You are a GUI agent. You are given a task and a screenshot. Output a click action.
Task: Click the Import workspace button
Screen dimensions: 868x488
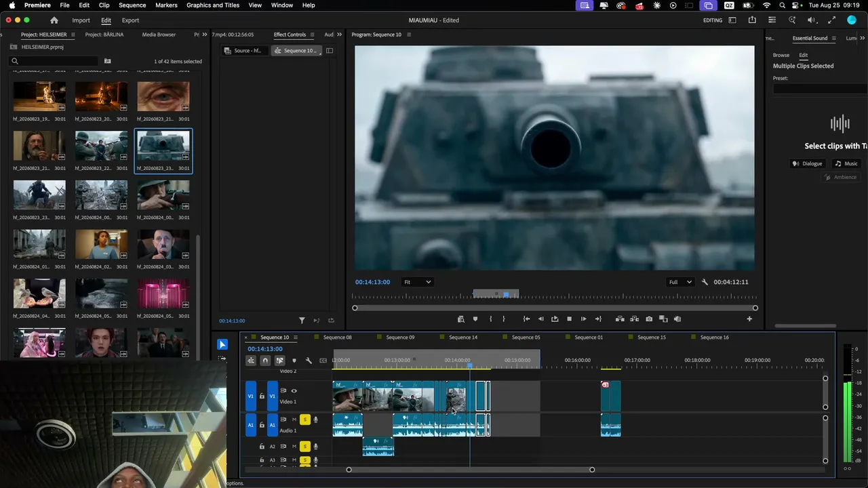click(81, 20)
